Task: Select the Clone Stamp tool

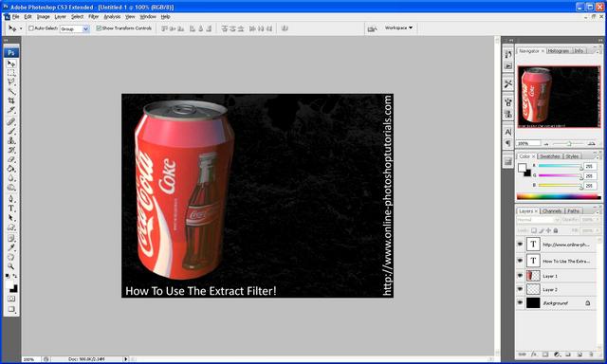Action: 11,140
